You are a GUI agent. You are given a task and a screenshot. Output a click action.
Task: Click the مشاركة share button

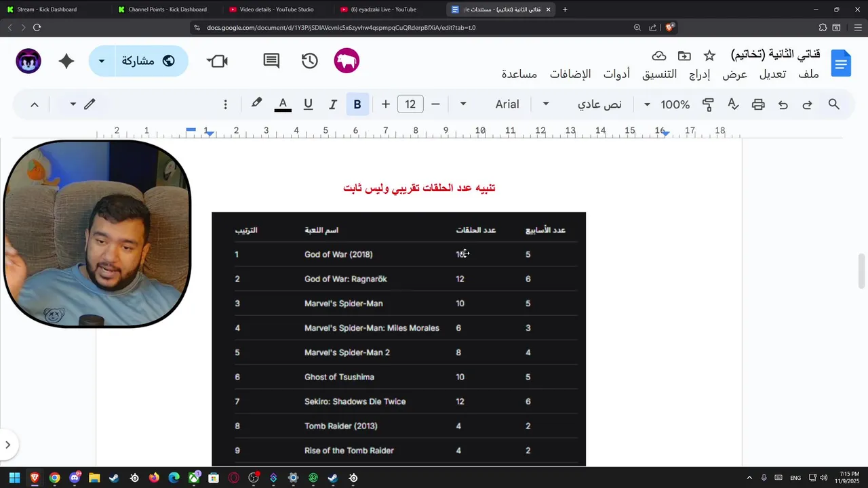pos(149,61)
